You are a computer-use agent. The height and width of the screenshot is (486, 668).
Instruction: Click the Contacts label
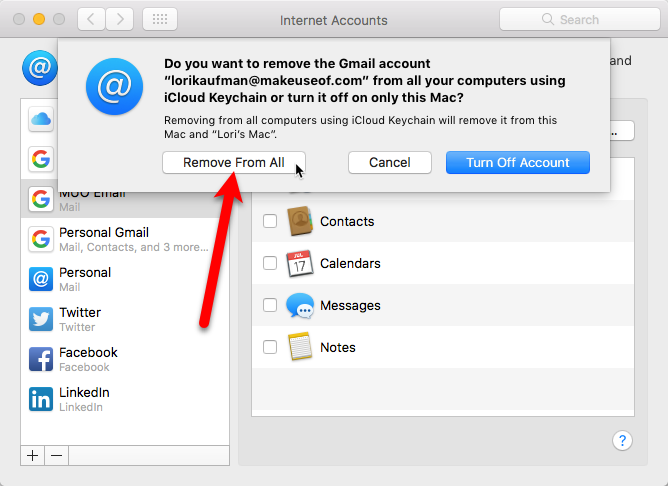pyautogui.click(x=347, y=221)
